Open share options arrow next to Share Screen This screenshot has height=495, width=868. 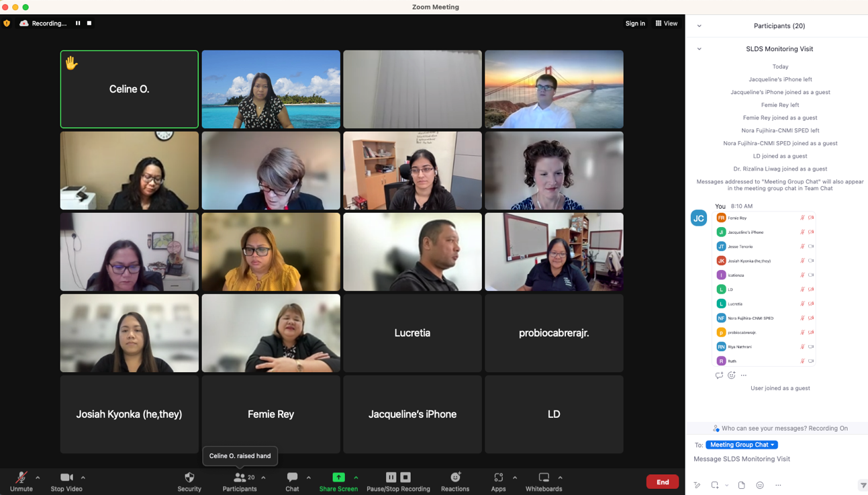[x=356, y=478]
